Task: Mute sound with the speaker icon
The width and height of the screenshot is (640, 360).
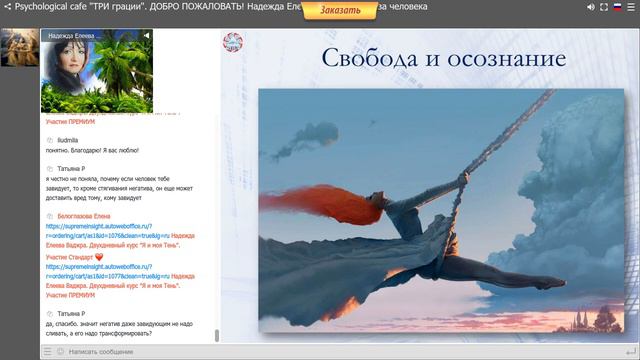Action: [591, 7]
